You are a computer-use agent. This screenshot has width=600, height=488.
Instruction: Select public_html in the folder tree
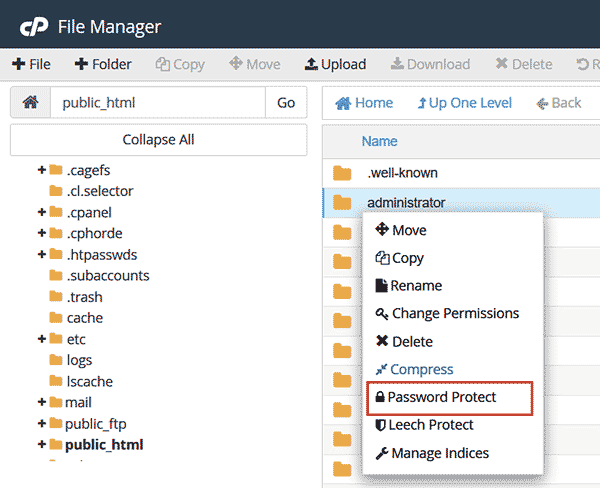point(104,445)
